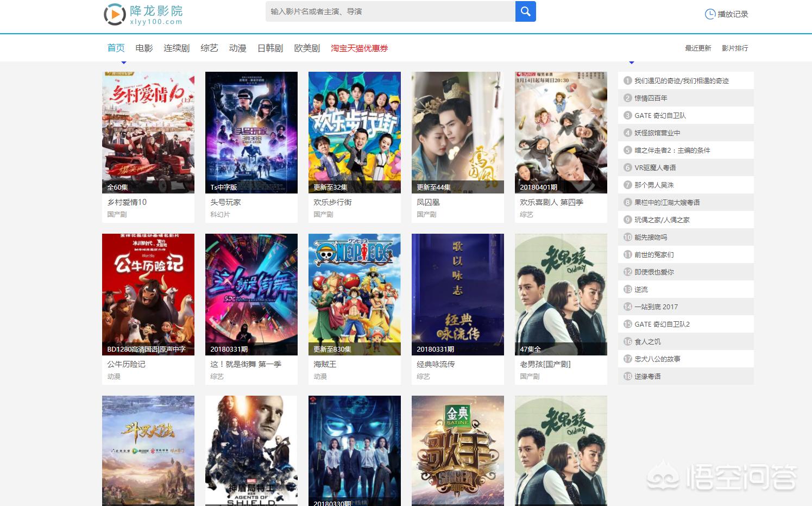The height and width of the screenshot is (506, 812).
Task: Click the blue search magnifier button
Action: [x=525, y=11]
